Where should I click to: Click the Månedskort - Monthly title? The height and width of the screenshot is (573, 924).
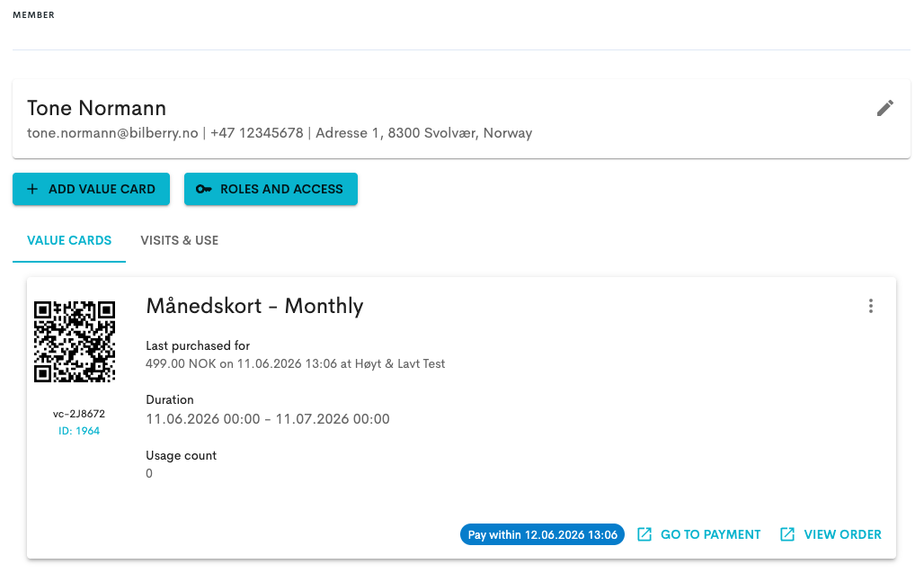click(x=254, y=307)
